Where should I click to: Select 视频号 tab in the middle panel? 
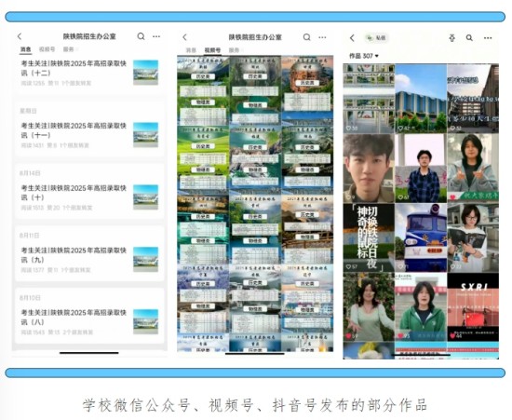coord(212,50)
